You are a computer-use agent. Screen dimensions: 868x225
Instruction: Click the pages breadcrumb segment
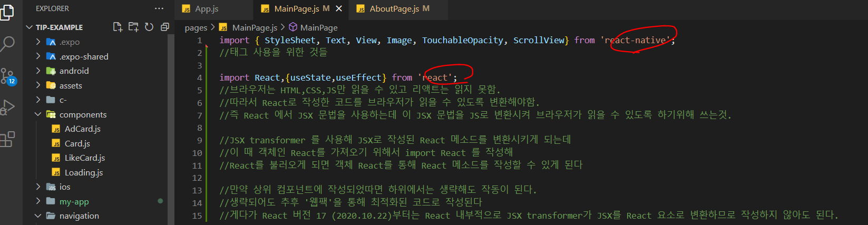pos(196,28)
